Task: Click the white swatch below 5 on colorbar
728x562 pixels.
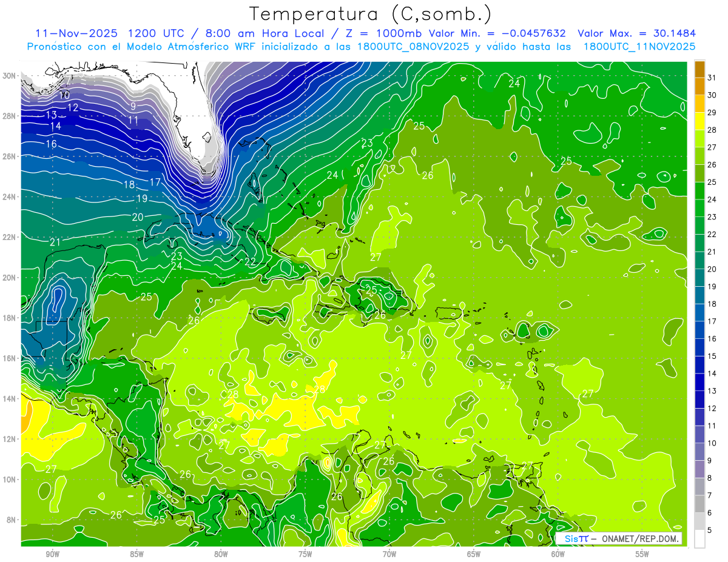Action: (x=699, y=539)
